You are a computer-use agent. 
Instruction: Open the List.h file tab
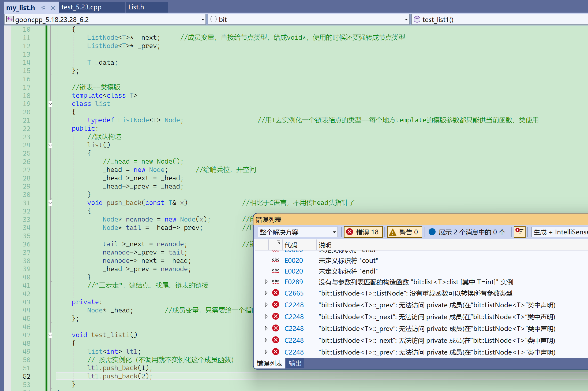tap(136, 7)
